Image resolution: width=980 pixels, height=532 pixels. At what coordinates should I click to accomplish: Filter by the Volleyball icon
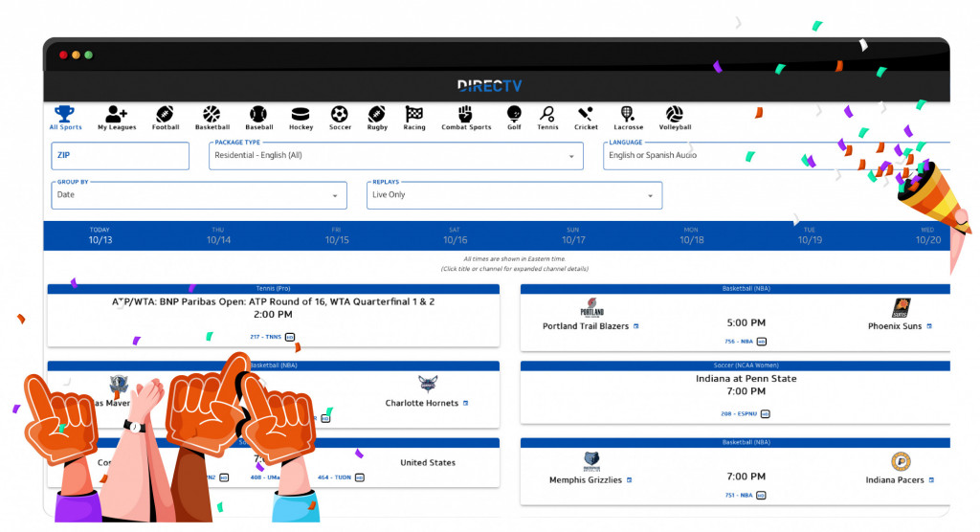675,114
